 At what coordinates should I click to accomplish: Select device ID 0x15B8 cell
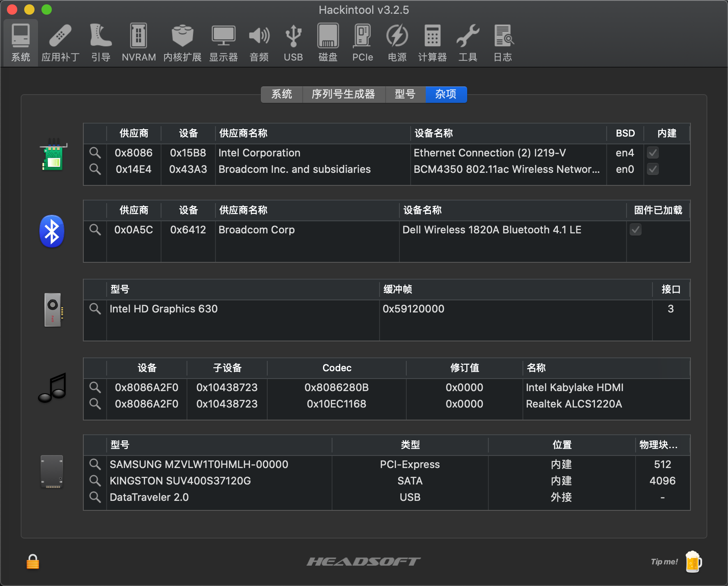[188, 153]
